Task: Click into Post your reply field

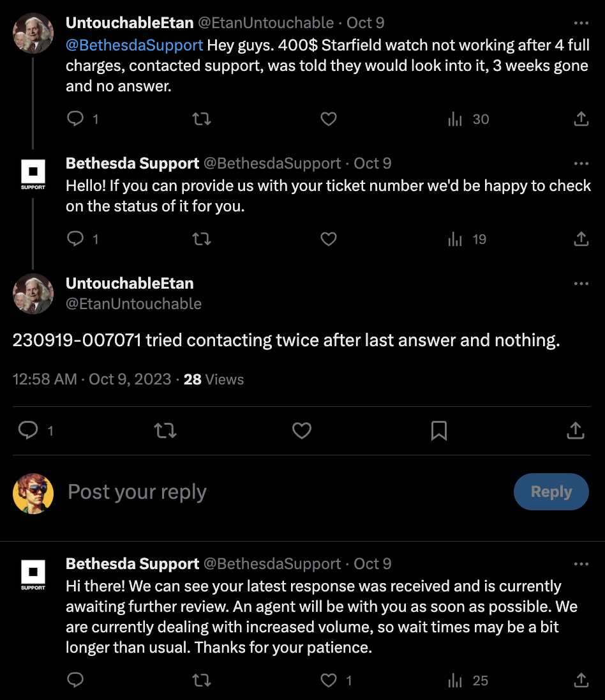Action: [285, 492]
